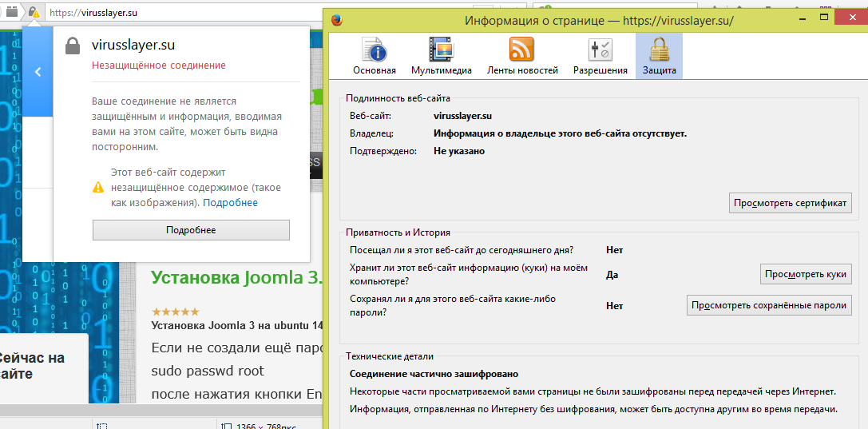Click Просмотреть сохранённые пароли button
Screen dimensions: 868x429
(769, 305)
